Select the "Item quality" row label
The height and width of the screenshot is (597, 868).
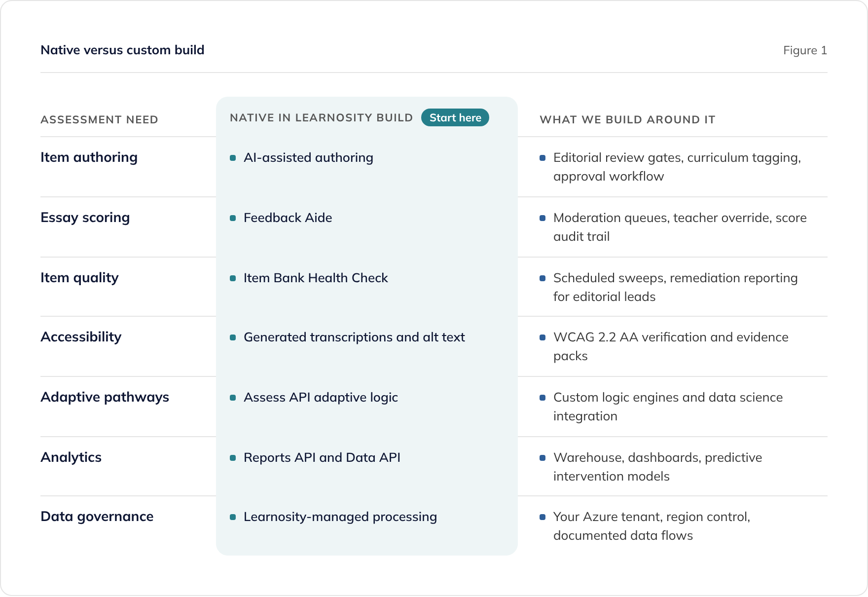pos(80,278)
